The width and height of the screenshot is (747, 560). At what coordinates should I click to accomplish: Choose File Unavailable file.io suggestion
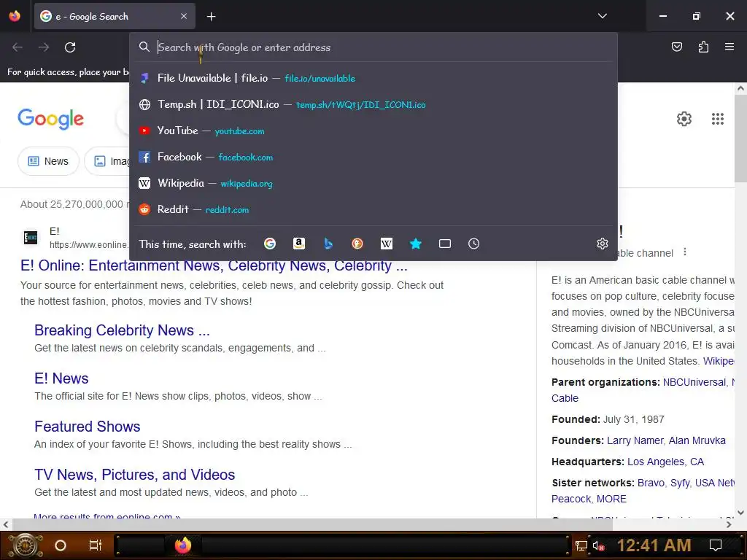pos(373,78)
